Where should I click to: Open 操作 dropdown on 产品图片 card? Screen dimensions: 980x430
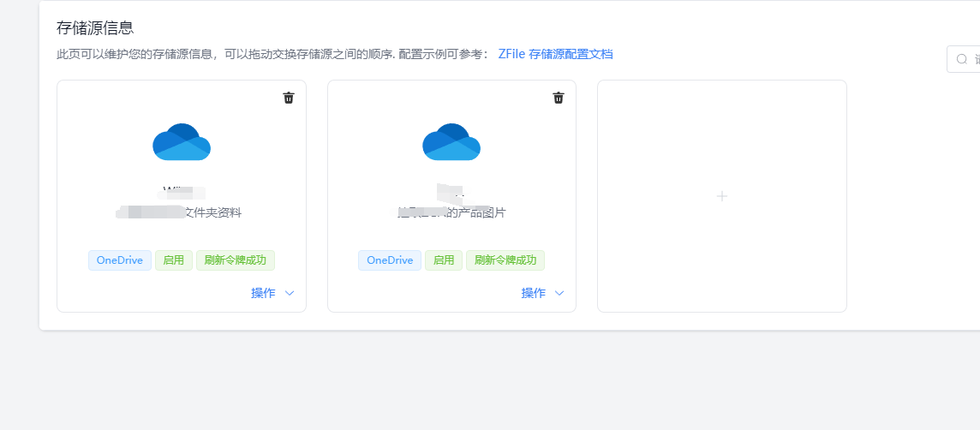tap(542, 293)
